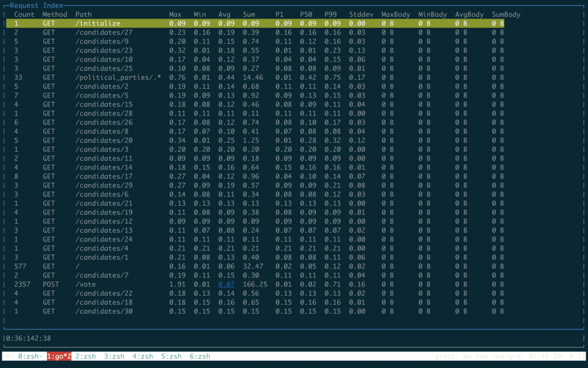Screen dimensions: 588x368
Task: Click the /candidates/15 path
Action: tap(104, 105)
